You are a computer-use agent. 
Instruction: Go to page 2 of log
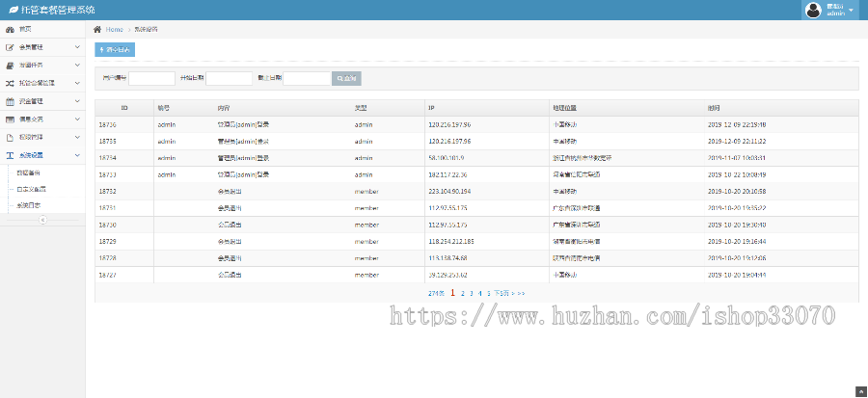point(463,294)
